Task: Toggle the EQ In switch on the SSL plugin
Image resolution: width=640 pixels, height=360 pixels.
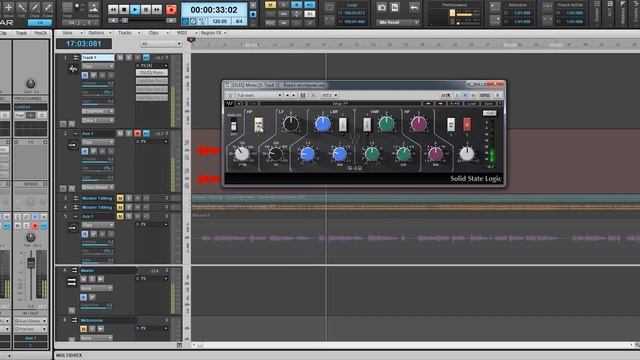Action: click(451, 124)
